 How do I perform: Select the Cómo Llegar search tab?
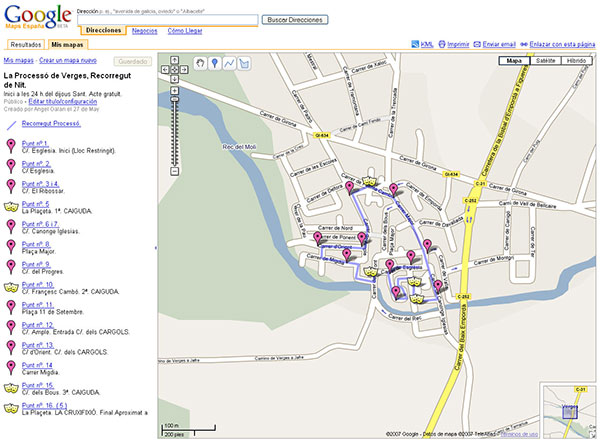[185, 31]
